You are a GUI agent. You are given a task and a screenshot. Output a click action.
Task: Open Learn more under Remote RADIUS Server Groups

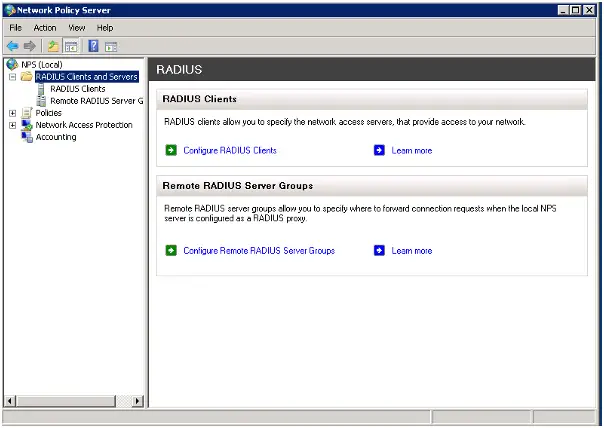point(412,251)
